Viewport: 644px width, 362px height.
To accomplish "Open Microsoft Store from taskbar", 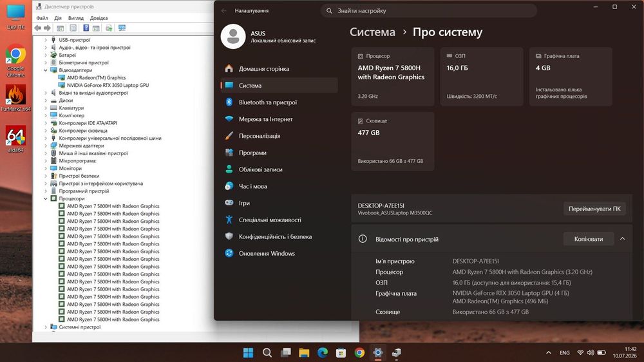I will pos(341,352).
